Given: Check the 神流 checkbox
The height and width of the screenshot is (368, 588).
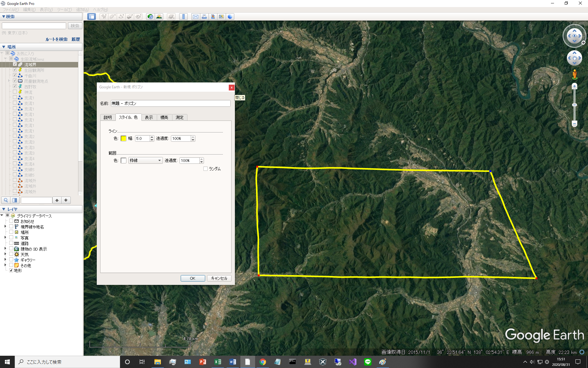Looking at the screenshot, I should 15,92.
